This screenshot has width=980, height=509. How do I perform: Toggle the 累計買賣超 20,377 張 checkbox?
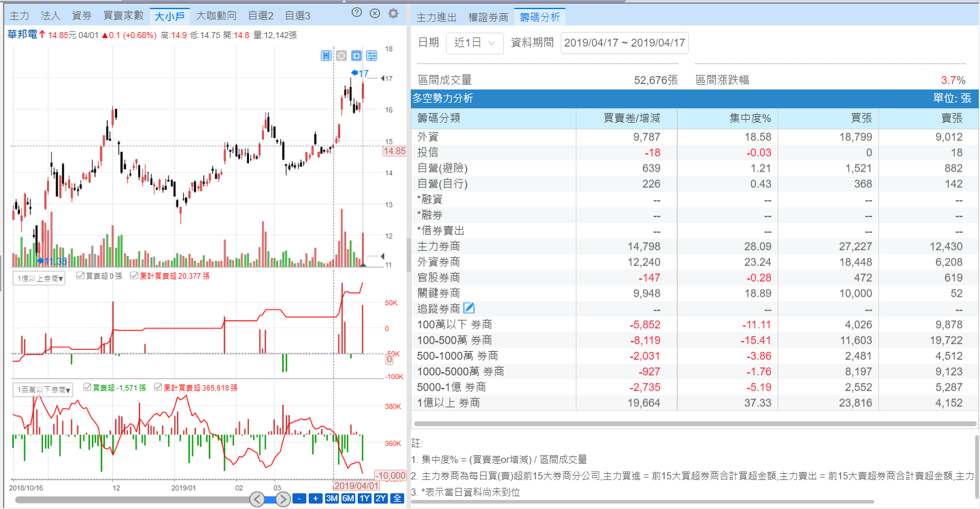(134, 276)
